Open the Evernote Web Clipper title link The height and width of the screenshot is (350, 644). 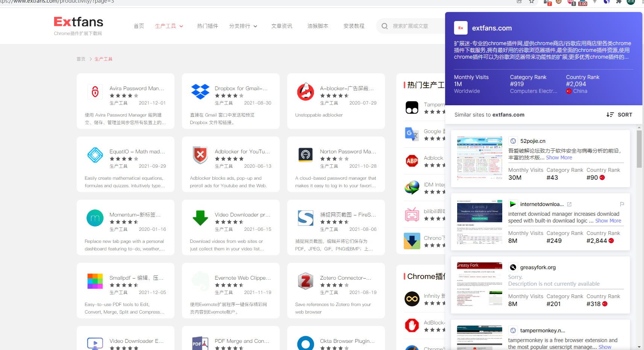tap(243, 278)
